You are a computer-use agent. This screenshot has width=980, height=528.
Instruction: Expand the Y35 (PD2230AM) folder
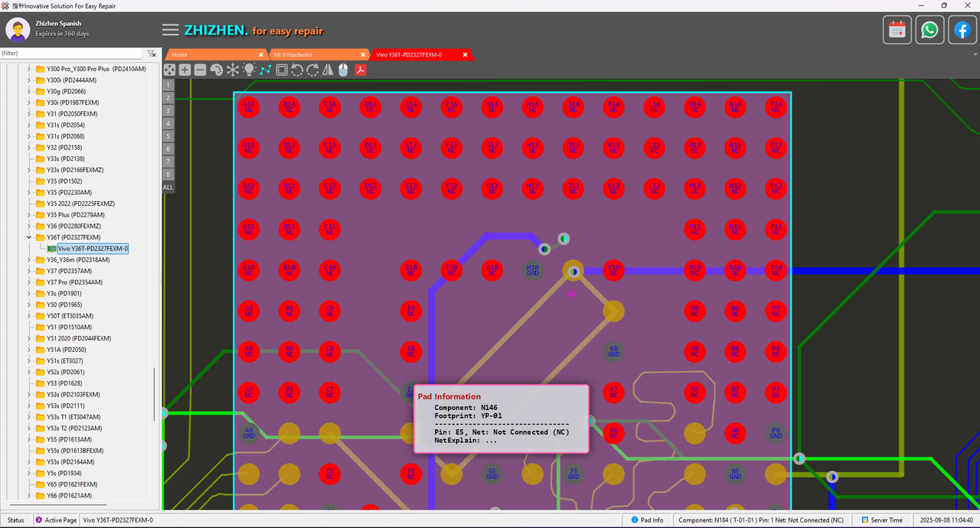[29, 192]
